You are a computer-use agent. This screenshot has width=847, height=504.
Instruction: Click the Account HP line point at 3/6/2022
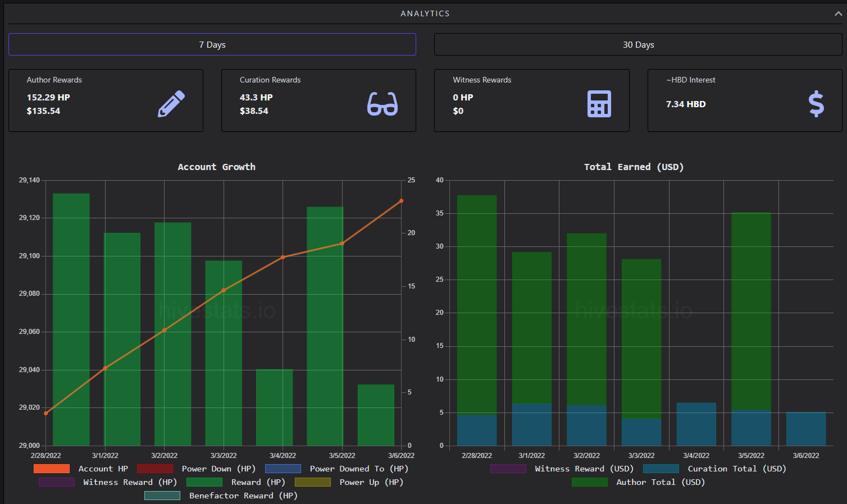401,201
